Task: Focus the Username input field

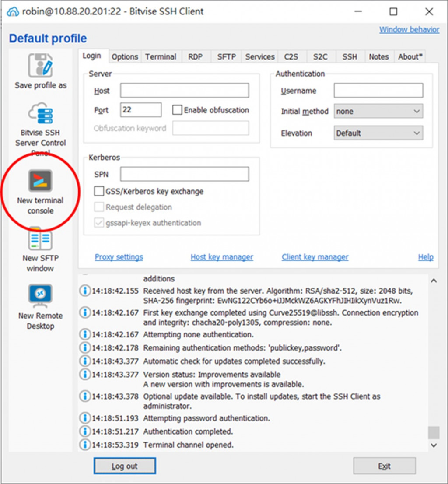Action: pos(378,91)
